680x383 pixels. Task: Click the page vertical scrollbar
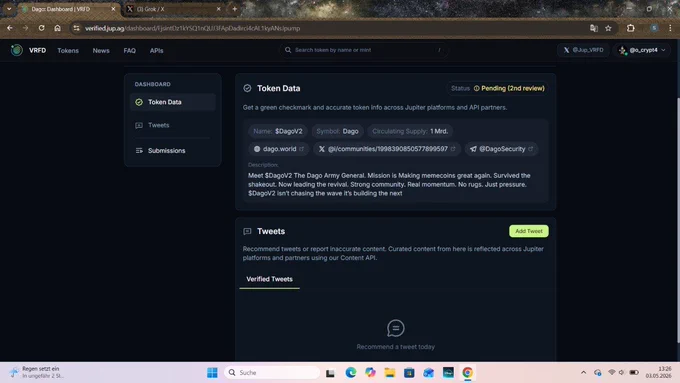tap(677, 219)
